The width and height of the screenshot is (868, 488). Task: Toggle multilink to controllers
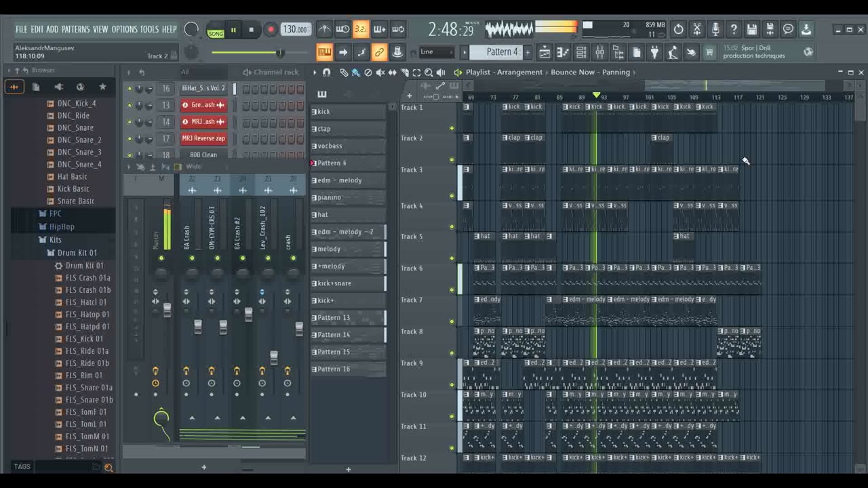pyautogui.click(x=380, y=52)
